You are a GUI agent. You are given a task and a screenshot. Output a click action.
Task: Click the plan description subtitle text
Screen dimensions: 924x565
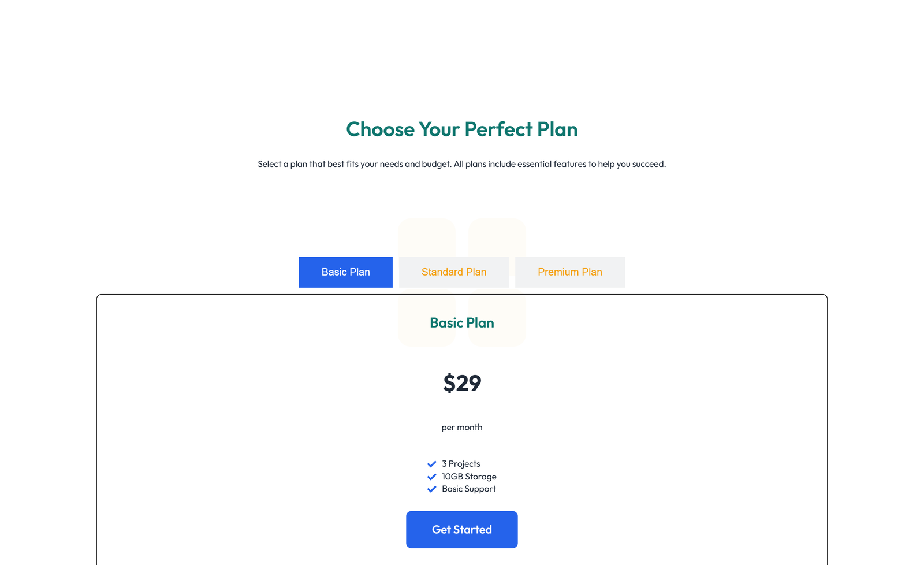point(461,163)
